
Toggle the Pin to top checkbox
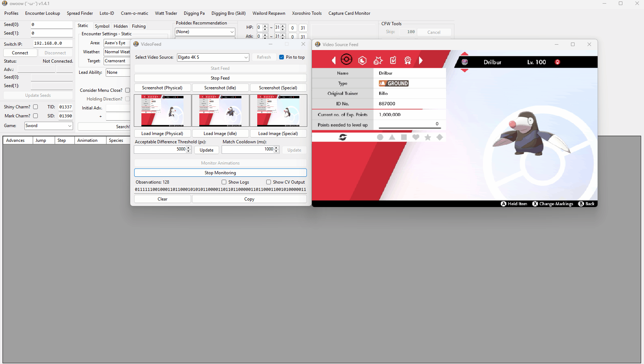pyautogui.click(x=281, y=57)
